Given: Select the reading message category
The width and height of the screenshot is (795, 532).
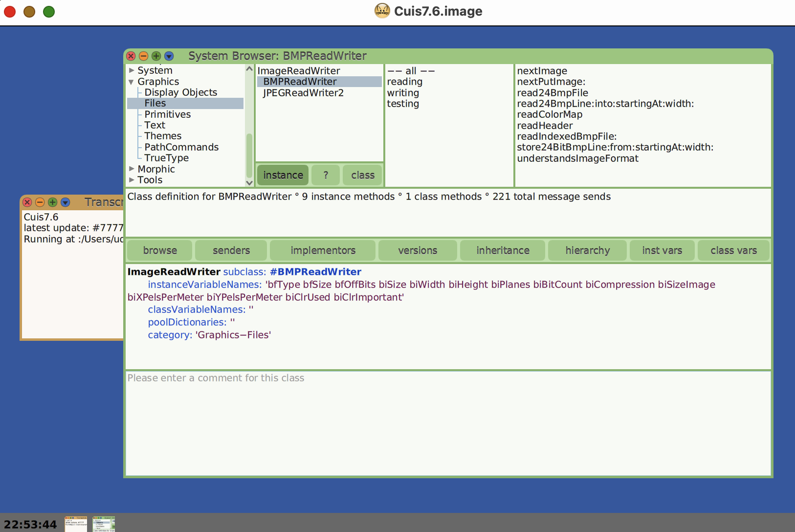Looking at the screenshot, I should (405, 82).
